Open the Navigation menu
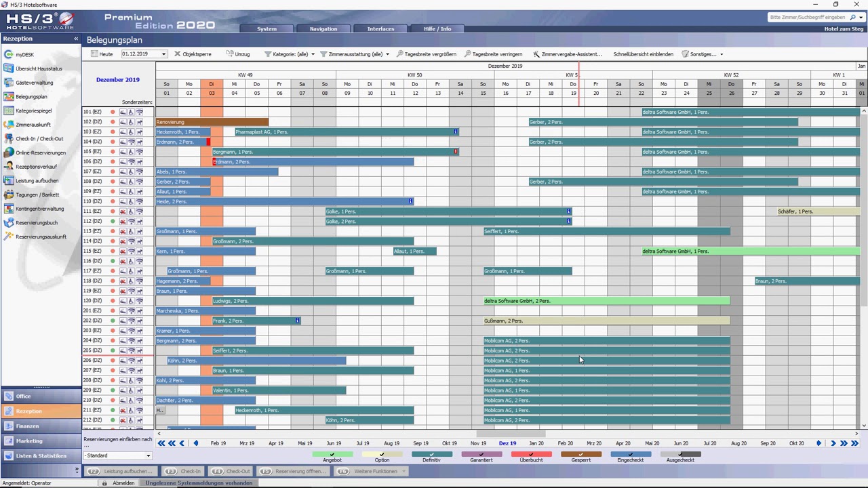Screen dimensions: 868x488 (x=323, y=29)
